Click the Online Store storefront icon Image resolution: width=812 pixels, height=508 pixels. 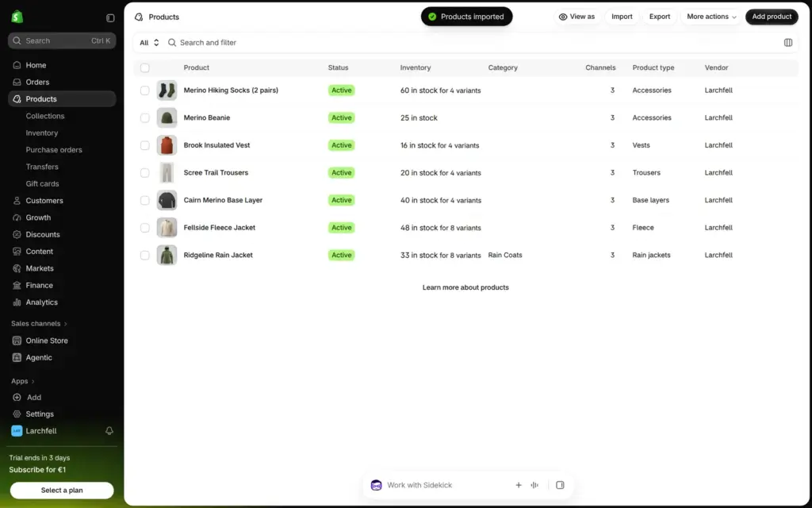[x=17, y=341]
